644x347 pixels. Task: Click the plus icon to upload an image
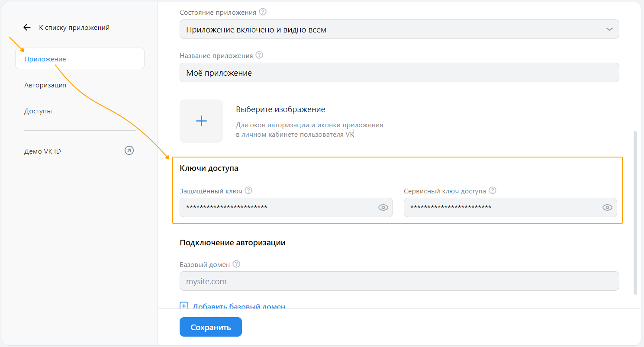201,121
